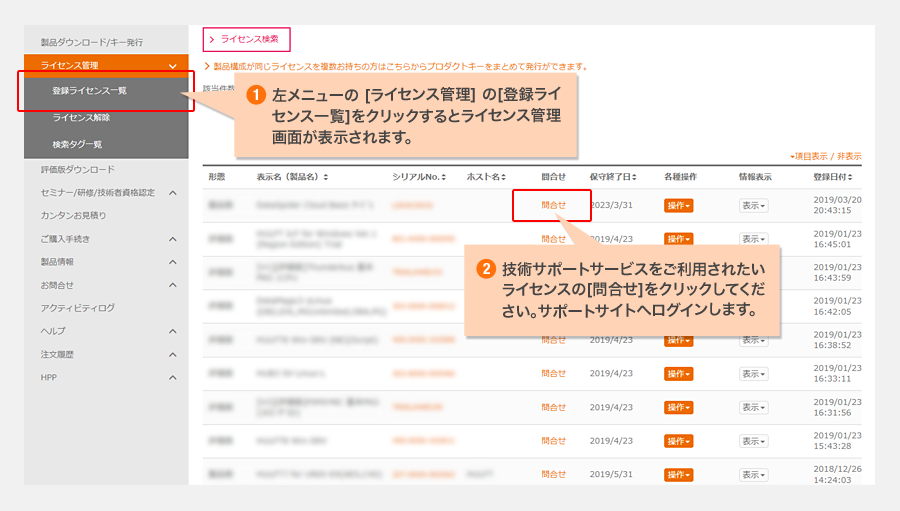Image resolution: width=900 pixels, height=511 pixels.
Task: Open 表示 dropdown in 2018/12/26 row
Action: [x=754, y=475]
